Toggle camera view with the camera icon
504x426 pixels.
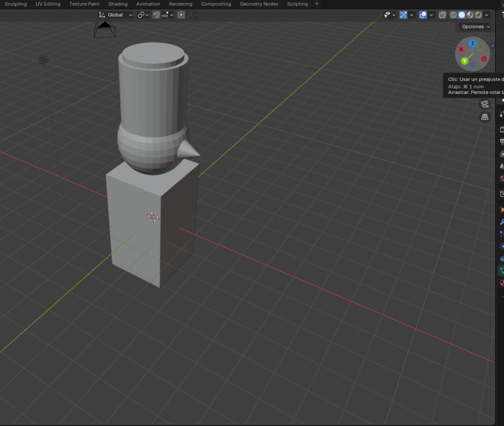click(485, 104)
